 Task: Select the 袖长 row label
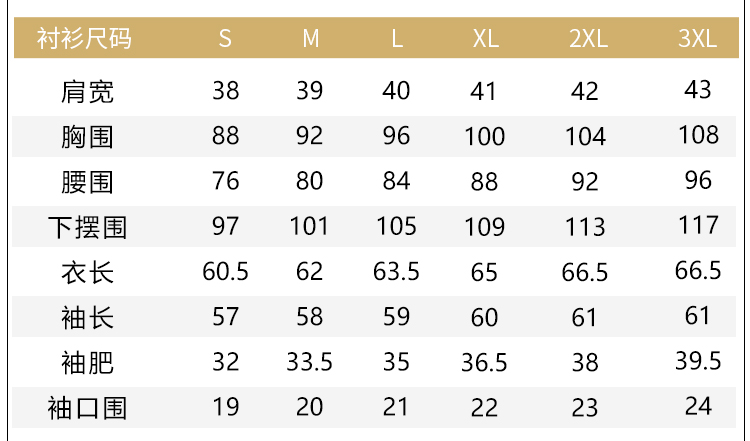[87, 317]
